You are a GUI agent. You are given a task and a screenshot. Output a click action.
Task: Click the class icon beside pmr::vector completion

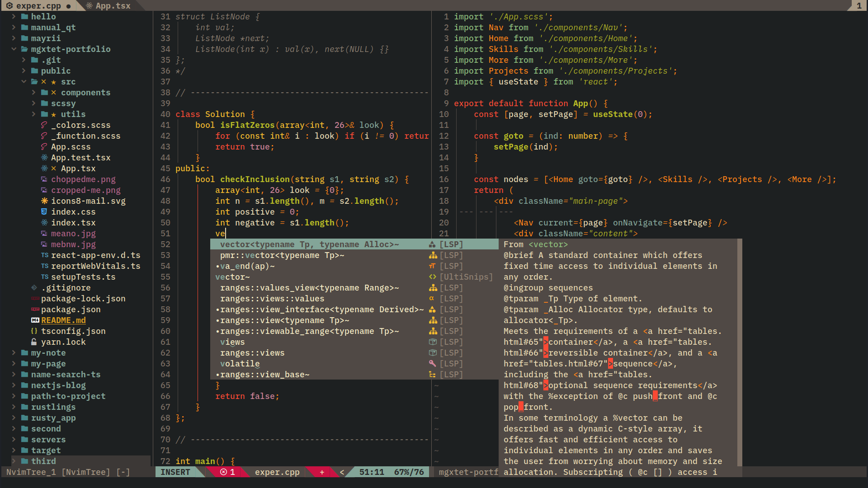(x=433, y=255)
